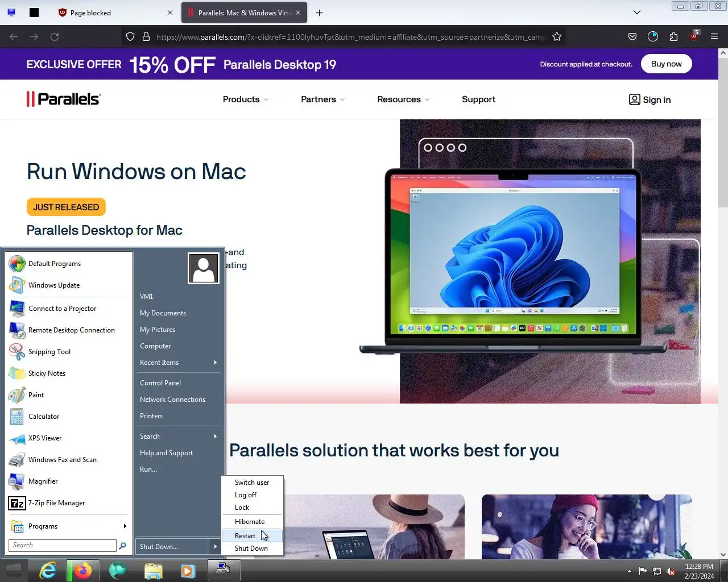Click the Start menu search box
728x582 pixels.
[63, 545]
